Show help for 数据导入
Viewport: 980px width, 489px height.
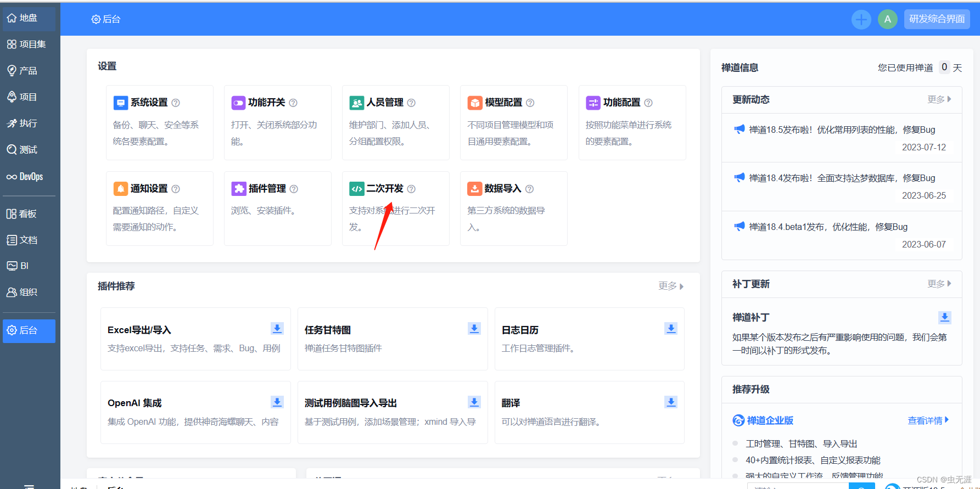click(529, 189)
